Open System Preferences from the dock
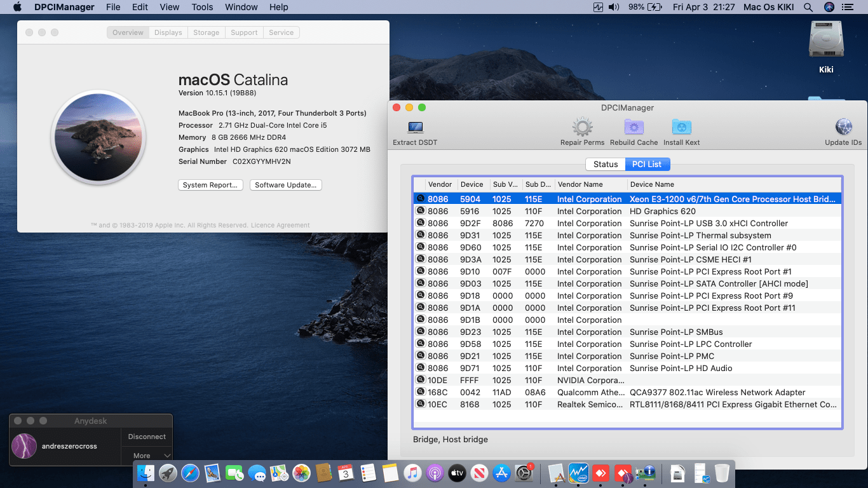 point(524,473)
